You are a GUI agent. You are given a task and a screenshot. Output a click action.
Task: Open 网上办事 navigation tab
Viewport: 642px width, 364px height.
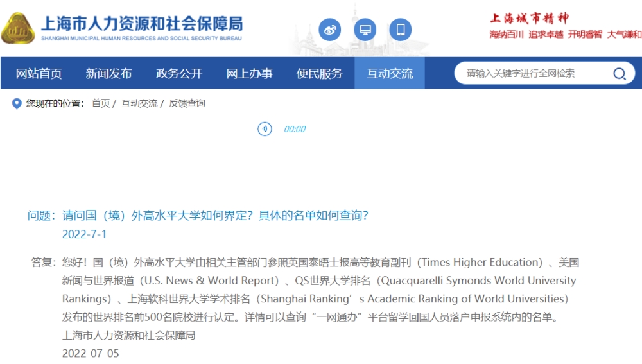tap(249, 73)
